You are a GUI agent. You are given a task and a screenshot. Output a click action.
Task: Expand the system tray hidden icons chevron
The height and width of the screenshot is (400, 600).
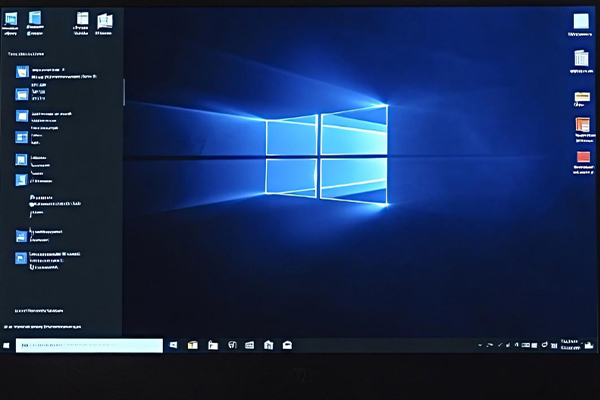480,345
